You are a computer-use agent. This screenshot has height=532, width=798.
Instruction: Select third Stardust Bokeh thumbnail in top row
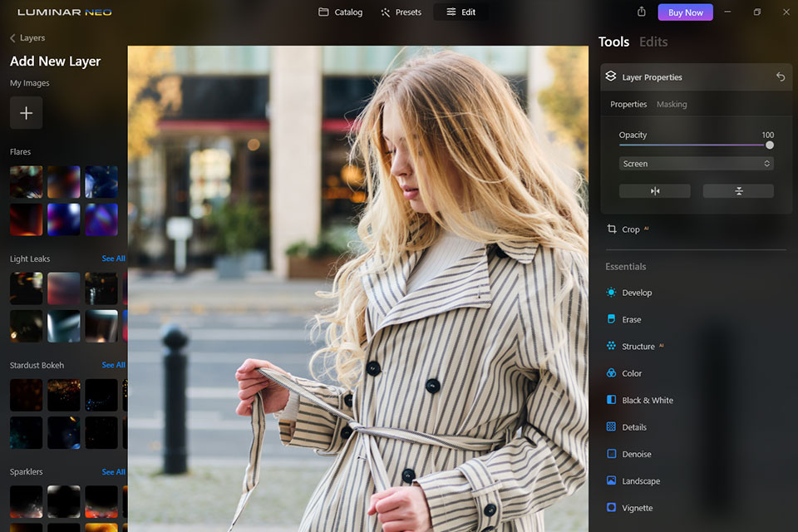(101, 395)
